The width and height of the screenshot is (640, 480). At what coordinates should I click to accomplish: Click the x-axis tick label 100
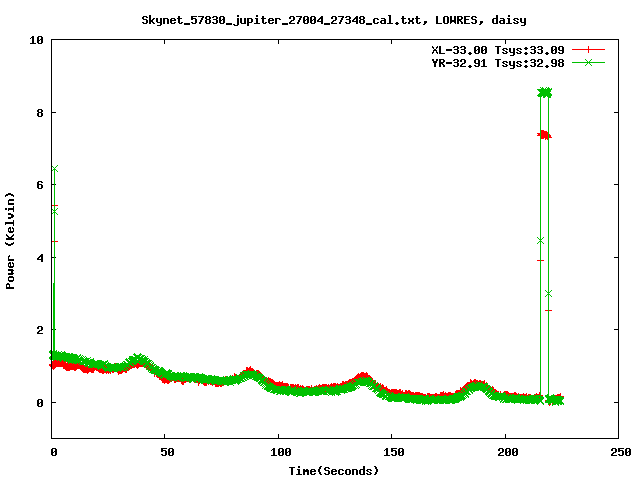pos(280,452)
